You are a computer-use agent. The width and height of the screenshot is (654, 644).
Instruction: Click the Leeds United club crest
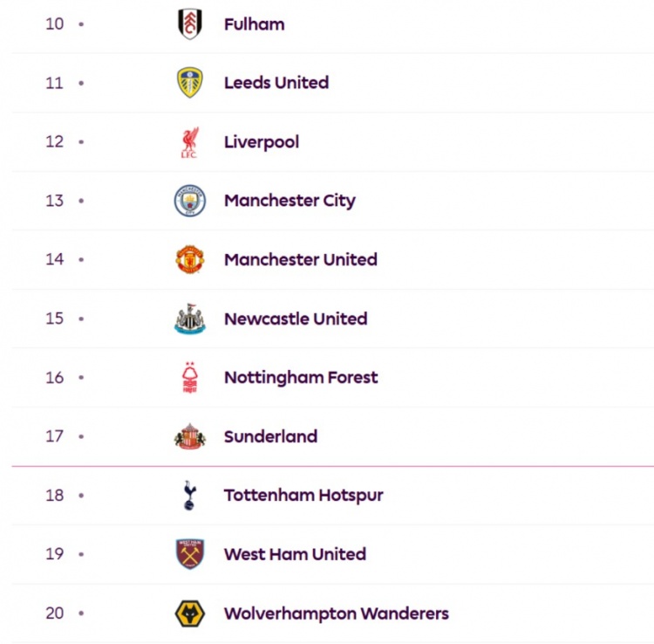[190, 83]
